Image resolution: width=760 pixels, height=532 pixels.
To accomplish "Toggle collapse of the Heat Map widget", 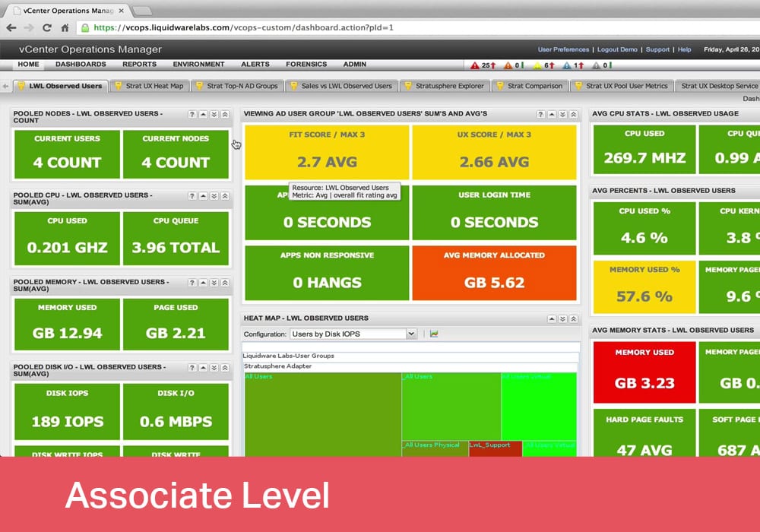I will (x=552, y=318).
